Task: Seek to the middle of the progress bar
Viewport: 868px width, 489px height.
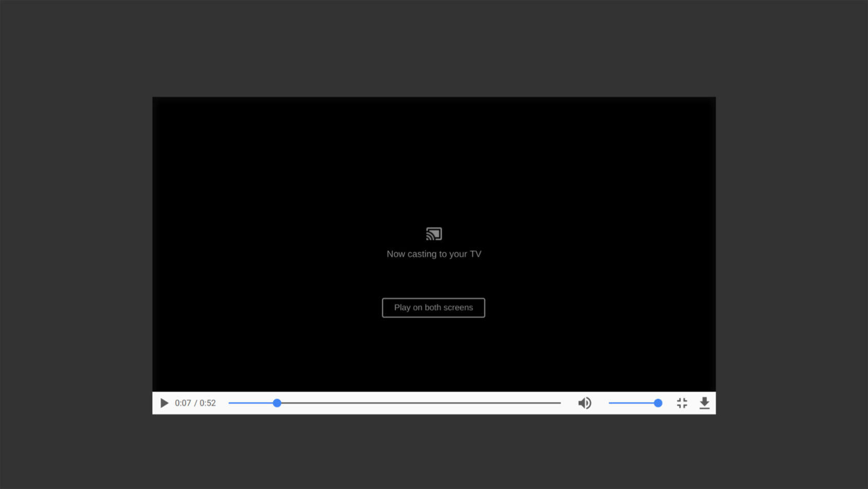Action: pos(394,403)
